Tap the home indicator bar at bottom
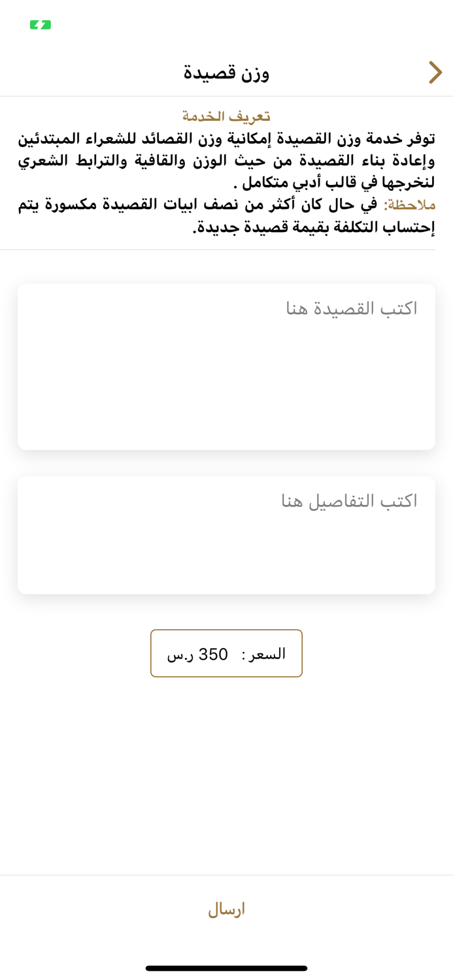This screenshot has height=980, width=453. [x=226, y=968]
